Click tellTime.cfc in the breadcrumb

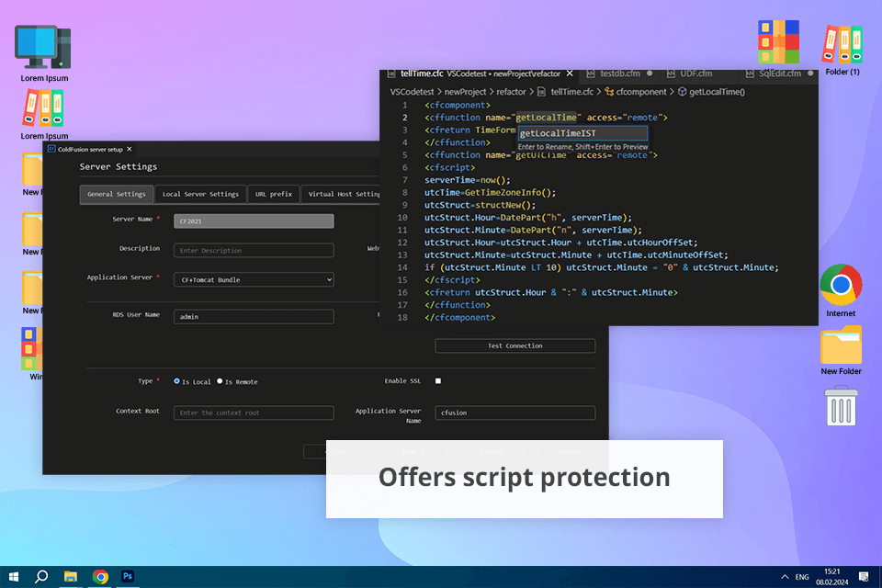(571, 92)
